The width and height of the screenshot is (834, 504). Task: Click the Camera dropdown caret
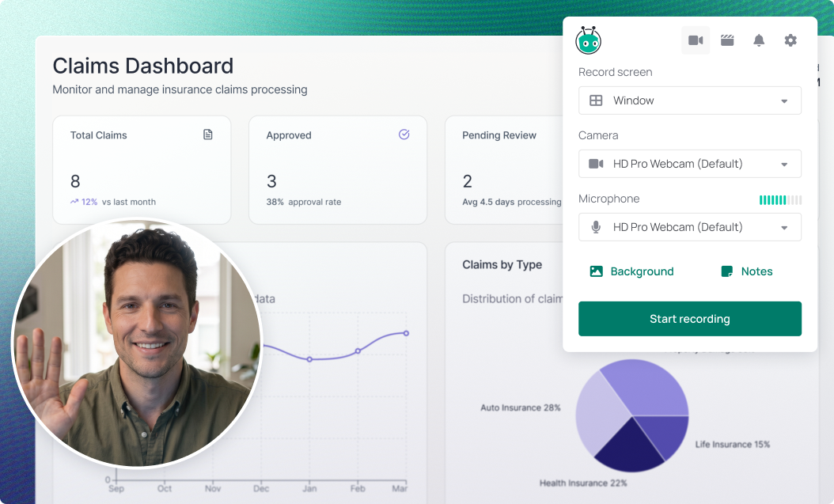[784, 165]
